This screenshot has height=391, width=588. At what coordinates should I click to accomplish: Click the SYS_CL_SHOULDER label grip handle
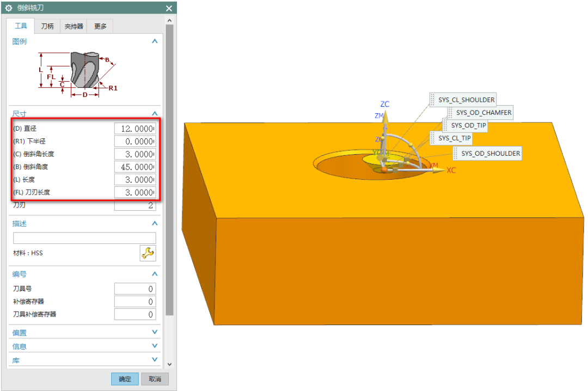[433, 100]
